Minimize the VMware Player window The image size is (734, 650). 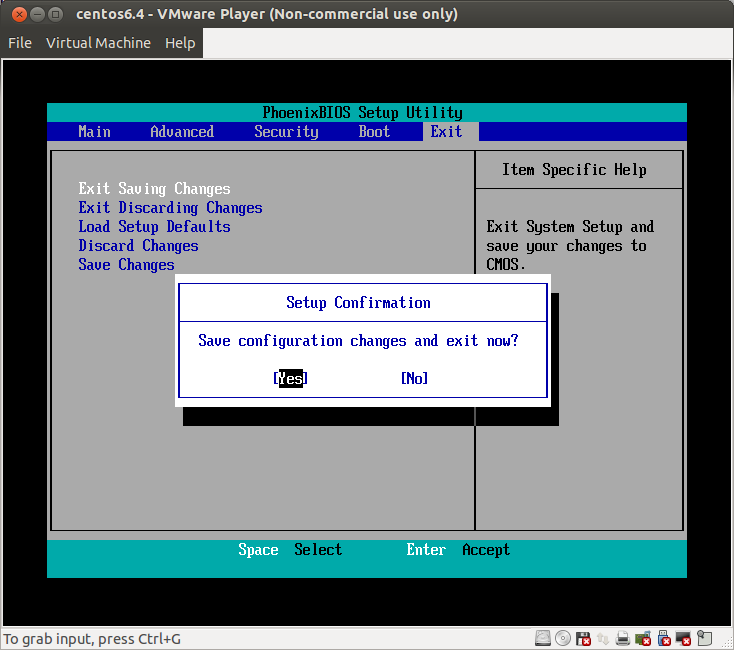37,15
